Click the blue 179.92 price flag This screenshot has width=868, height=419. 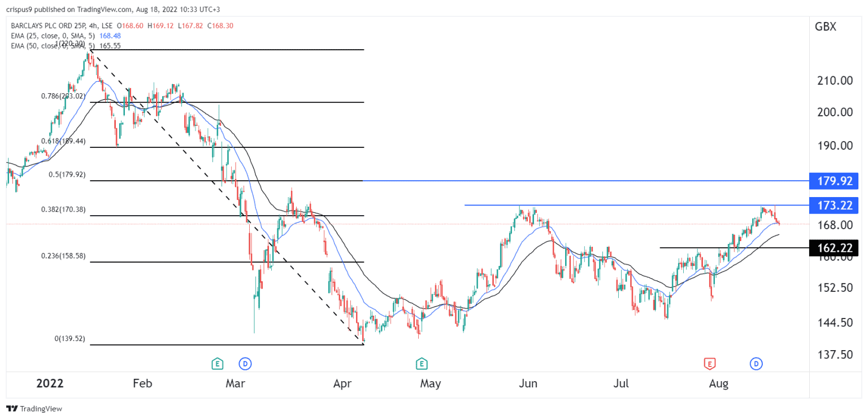pos(834,181)
